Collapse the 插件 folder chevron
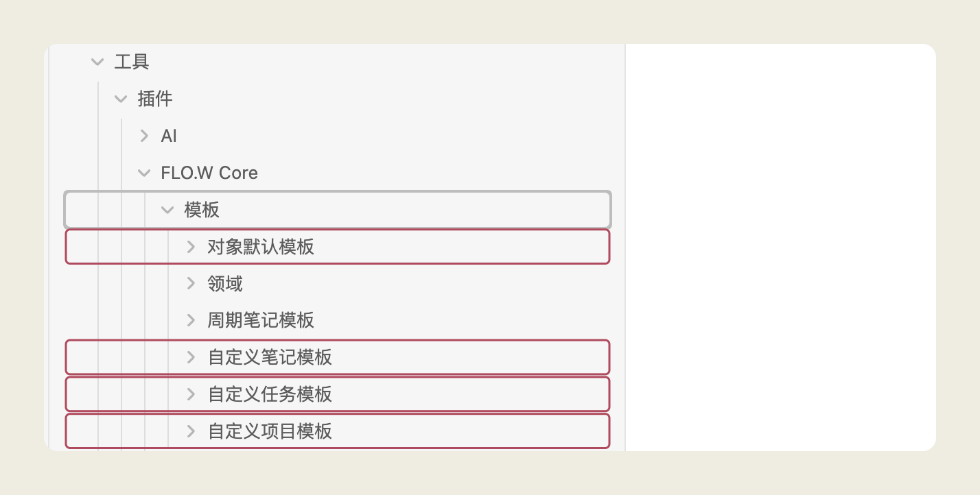 tap(121, 99)
